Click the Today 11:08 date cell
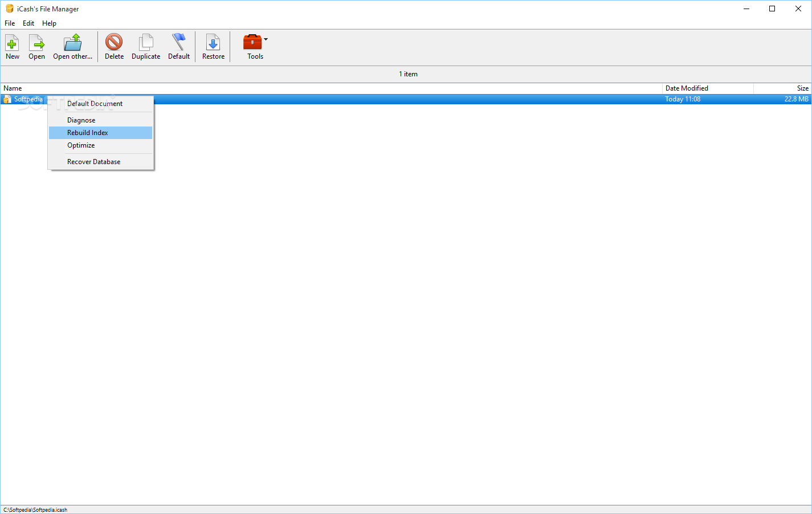 [683, 99]
